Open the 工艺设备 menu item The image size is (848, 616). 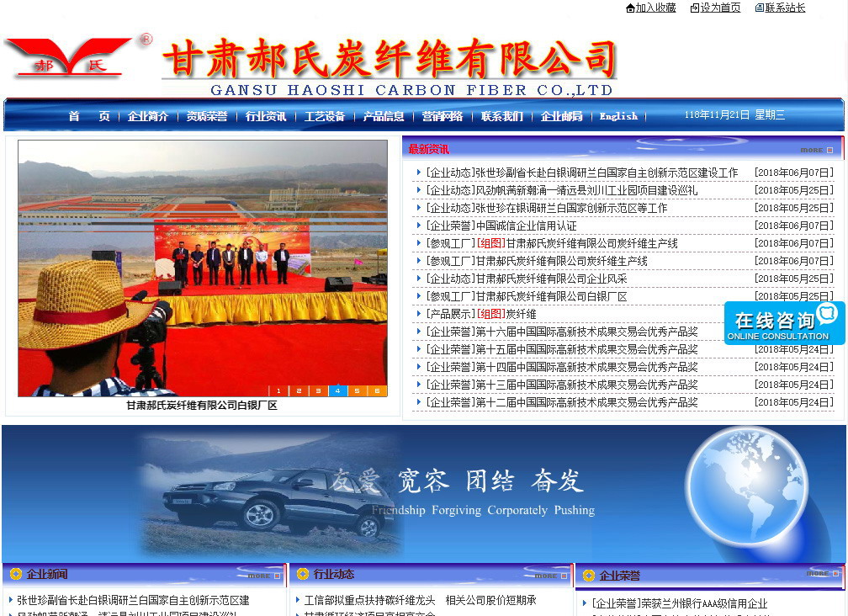pyautogui.click(x=325, y=116)
